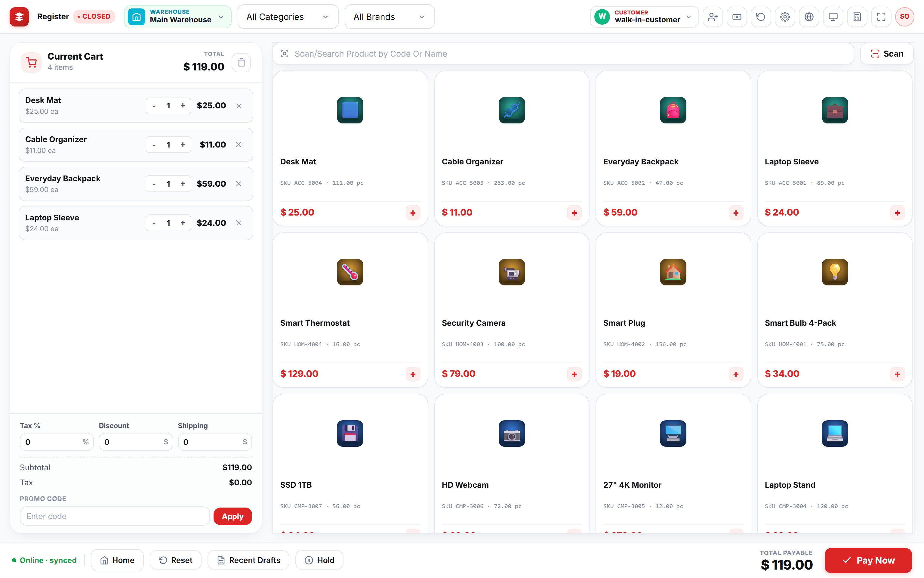
Task: Open the customer display monitor icon
Action: click(x=833, y=17)
